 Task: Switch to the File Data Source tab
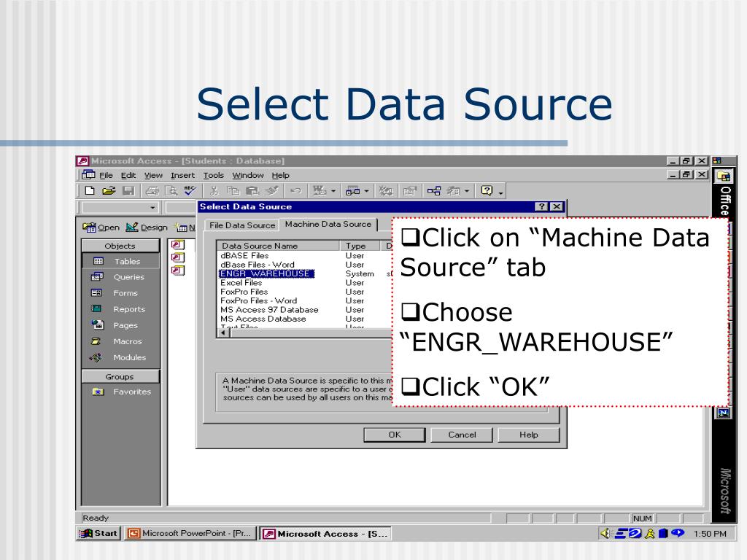(x=242, y=225)
